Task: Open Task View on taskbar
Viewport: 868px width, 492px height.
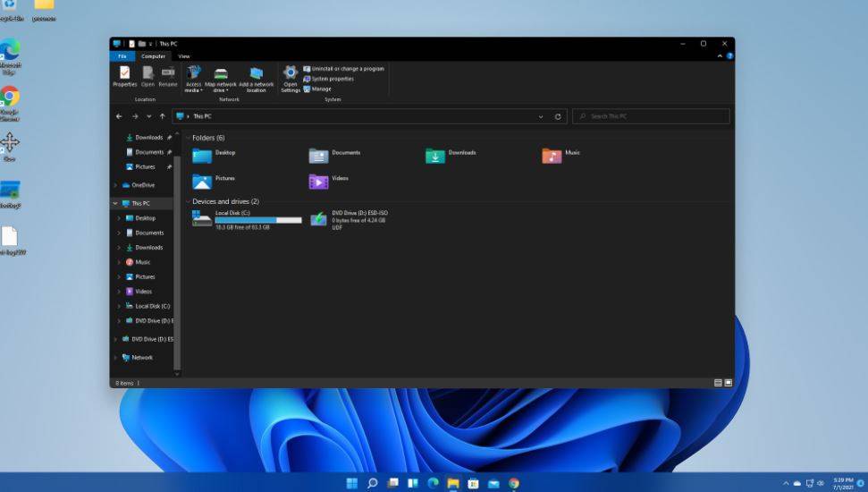Action: pos(392,483)
